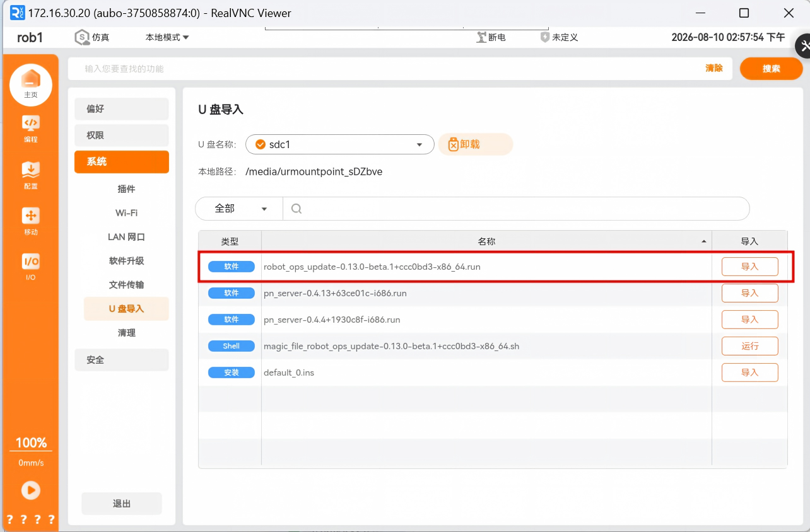Click the 未定义 shield icon
Image resolution: width=810 pixels, height=532 pixels.
(545, 37)
